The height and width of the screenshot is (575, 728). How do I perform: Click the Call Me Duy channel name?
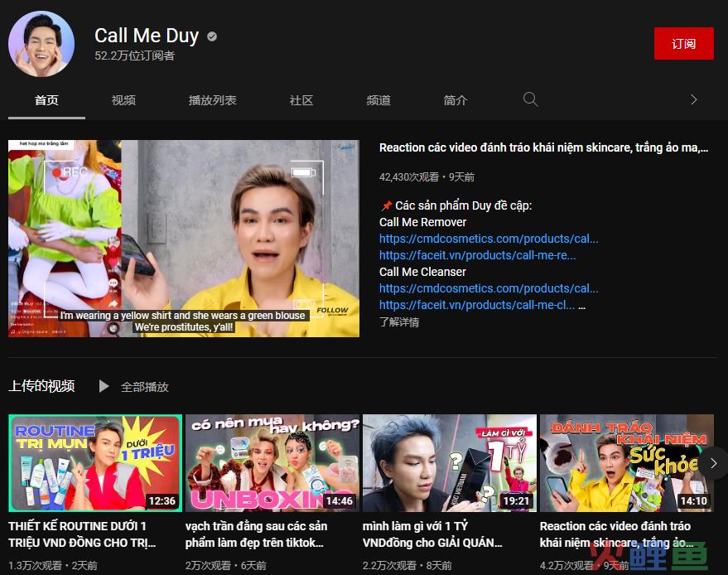tap(147, 36)
